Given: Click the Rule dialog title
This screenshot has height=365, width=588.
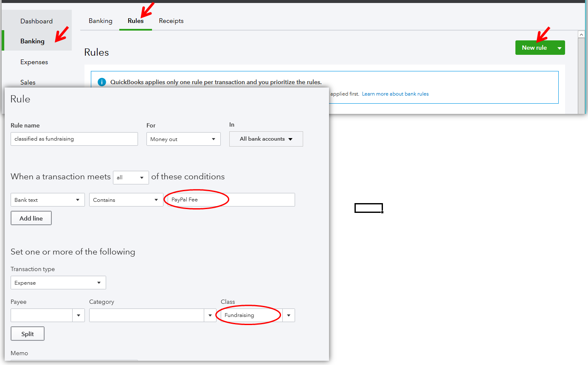Looking at the screenshot, I should 20,99.
